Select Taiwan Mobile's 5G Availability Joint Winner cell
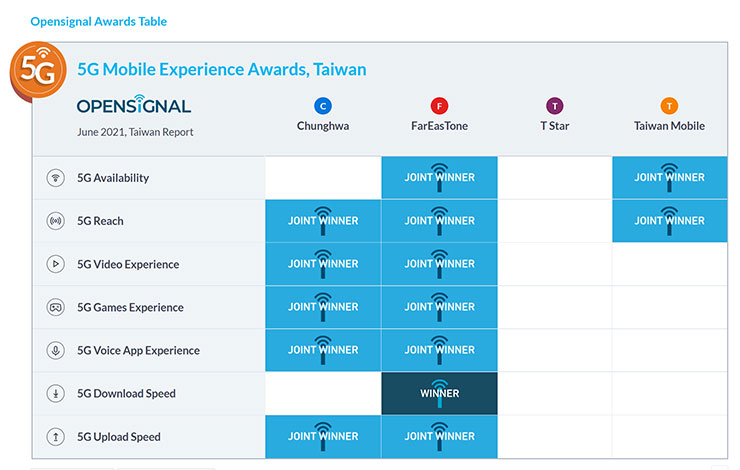This screenshot has width=740, height=470. [x=669, y=178]
